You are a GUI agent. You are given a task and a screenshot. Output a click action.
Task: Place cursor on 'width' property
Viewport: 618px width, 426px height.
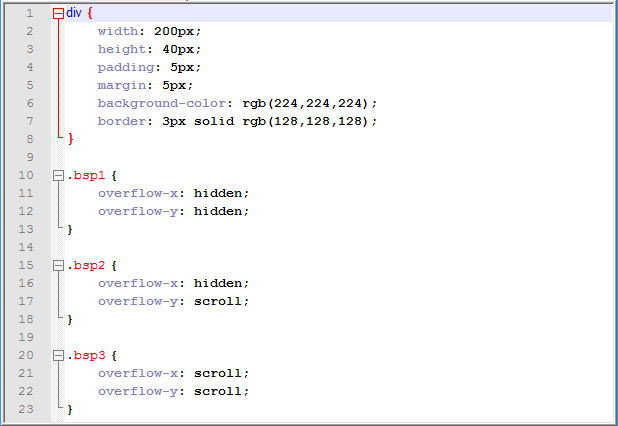pos(118,31)
